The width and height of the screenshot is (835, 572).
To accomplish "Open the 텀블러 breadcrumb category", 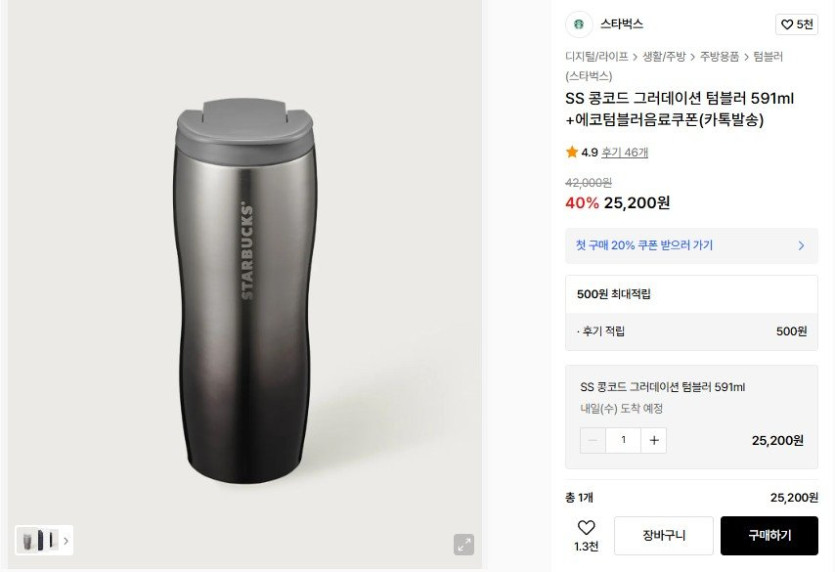I will coord(768,57).
